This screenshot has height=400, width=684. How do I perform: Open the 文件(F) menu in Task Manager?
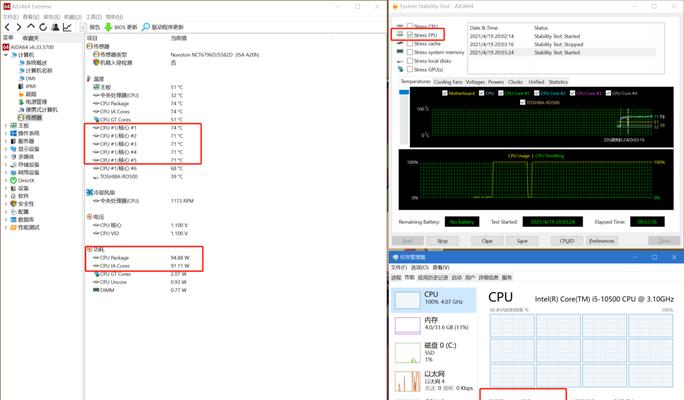coord(399,267)
